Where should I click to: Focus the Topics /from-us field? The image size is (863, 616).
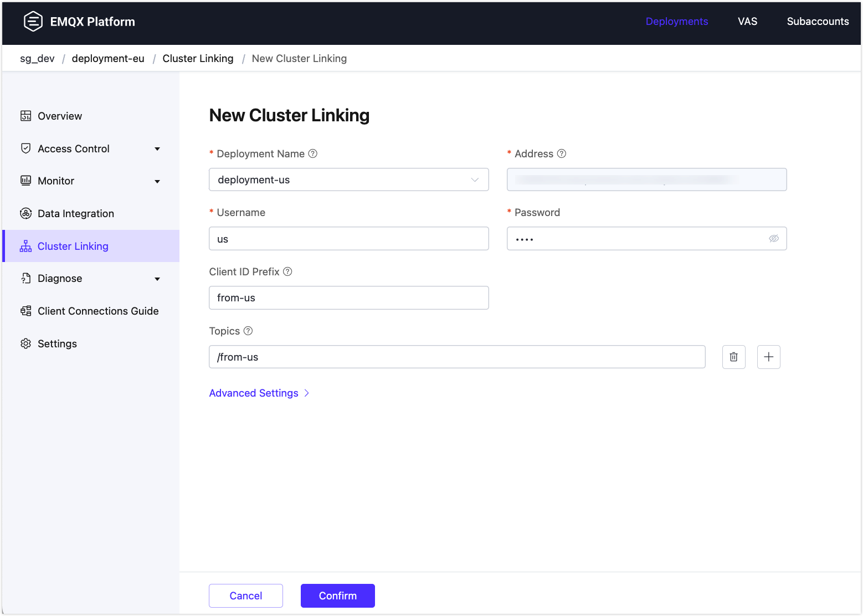click(457, 357)
